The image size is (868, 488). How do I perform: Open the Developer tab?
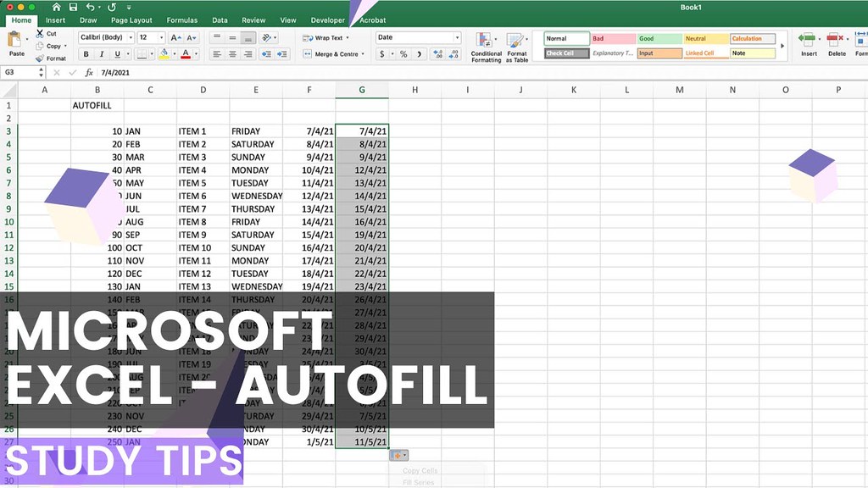click(x=327, y=20)
